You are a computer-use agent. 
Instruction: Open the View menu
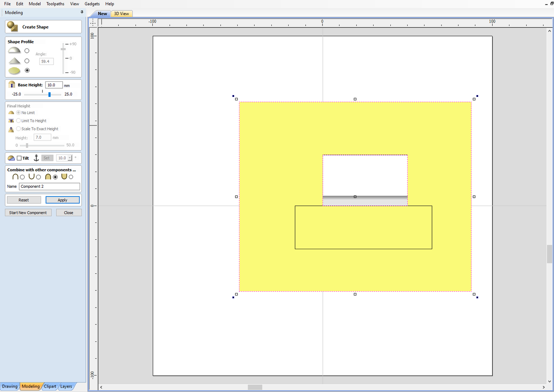pyautogui.click(x=74, y=3)
